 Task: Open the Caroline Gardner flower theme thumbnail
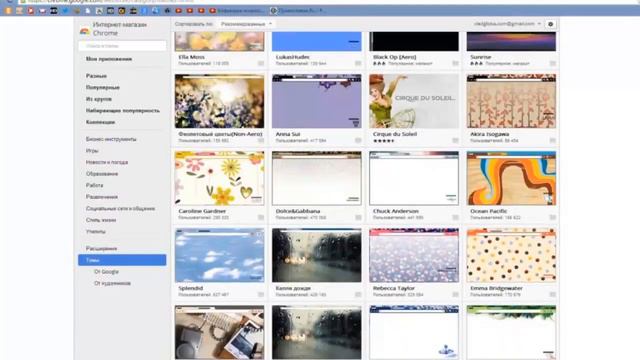pos(219,178)
